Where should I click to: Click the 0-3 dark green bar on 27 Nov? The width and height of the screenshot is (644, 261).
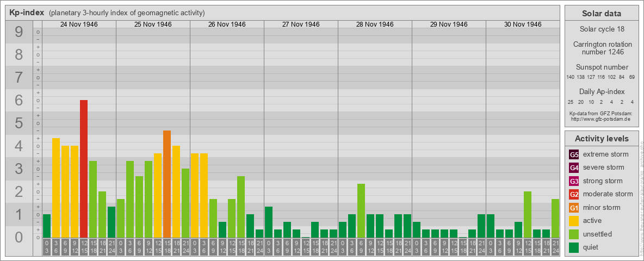coord(269,222)
